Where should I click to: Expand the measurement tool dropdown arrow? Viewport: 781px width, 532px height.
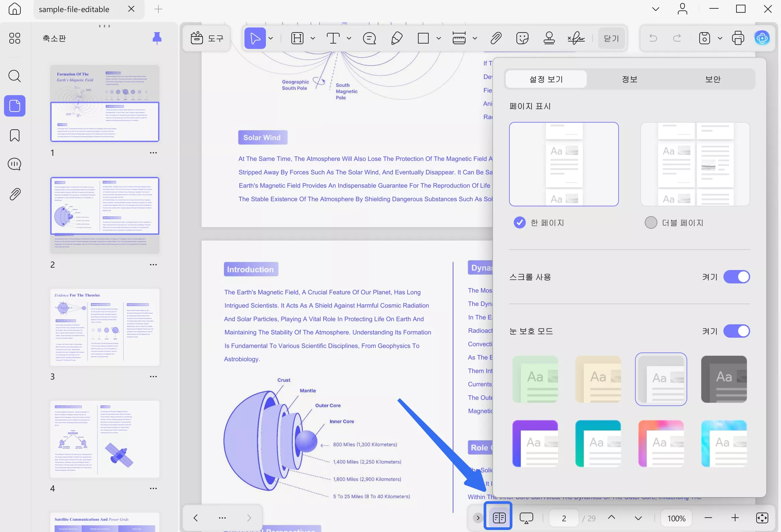tap(475, 38)
